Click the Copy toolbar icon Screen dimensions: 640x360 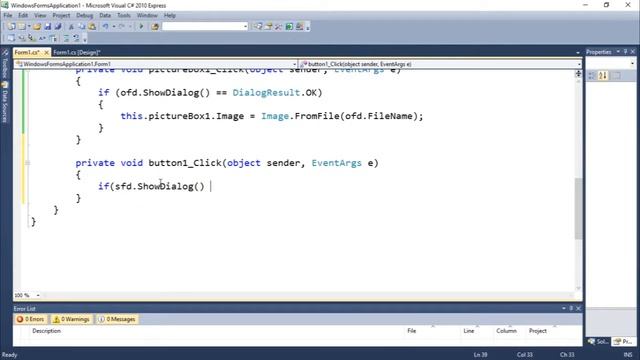coord(82,27)
